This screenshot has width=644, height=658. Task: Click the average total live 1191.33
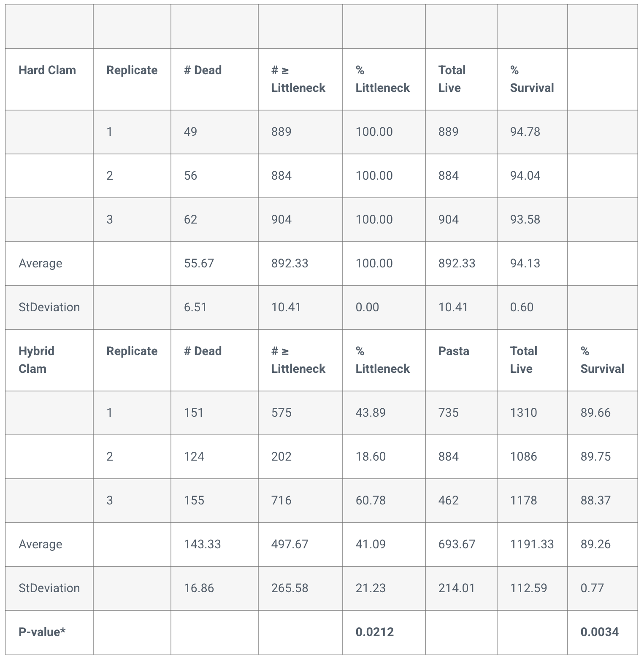[532, 544]
